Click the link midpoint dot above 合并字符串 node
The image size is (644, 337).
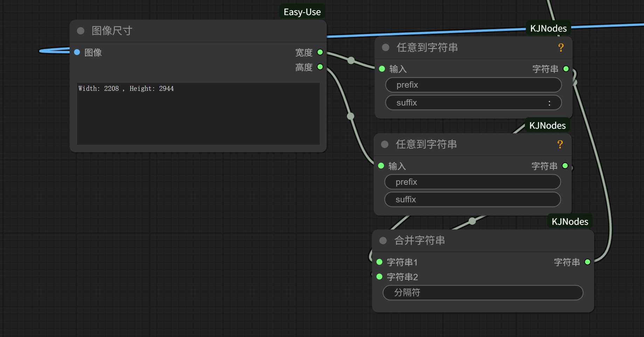click(x=472, y=221)
